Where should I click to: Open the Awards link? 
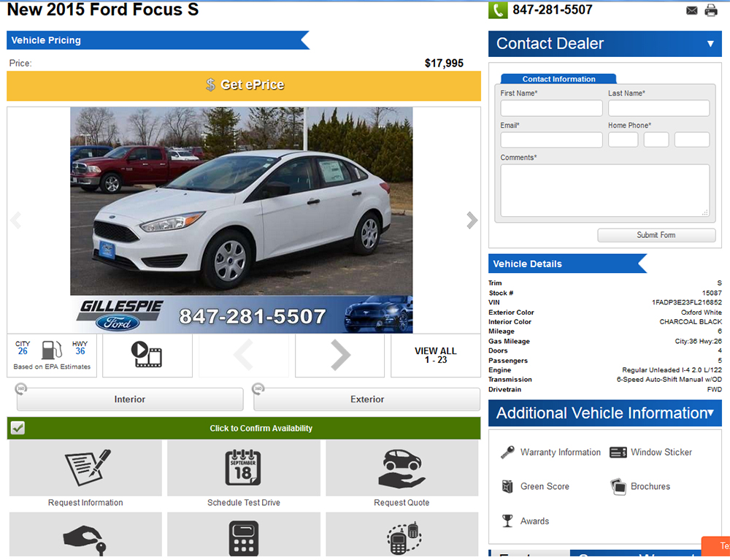(x=534, y=521)
